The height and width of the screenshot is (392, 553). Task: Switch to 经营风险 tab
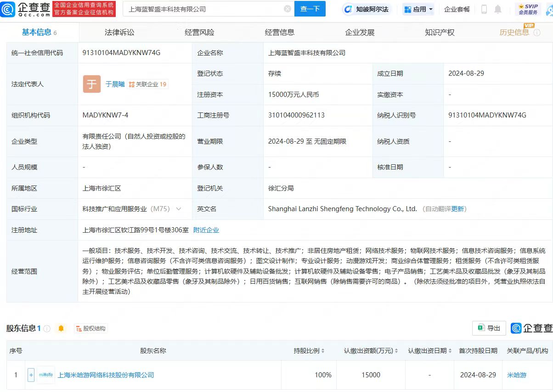(x=199, y=32)
